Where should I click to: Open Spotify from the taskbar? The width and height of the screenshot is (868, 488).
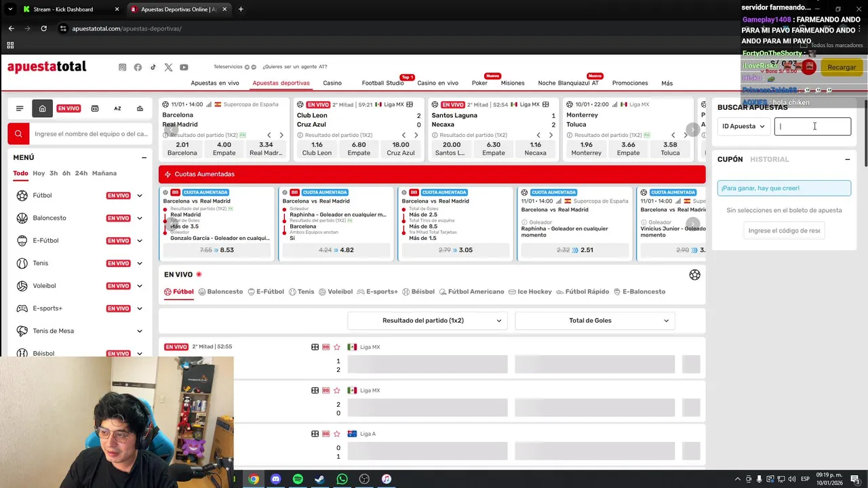[x=298, y=479]
